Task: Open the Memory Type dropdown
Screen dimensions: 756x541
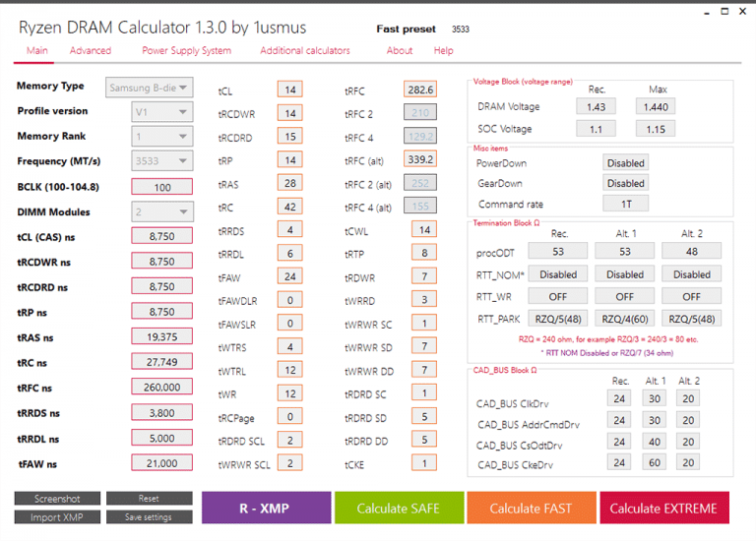Action: pyautogui.click(x=150, y=88)
